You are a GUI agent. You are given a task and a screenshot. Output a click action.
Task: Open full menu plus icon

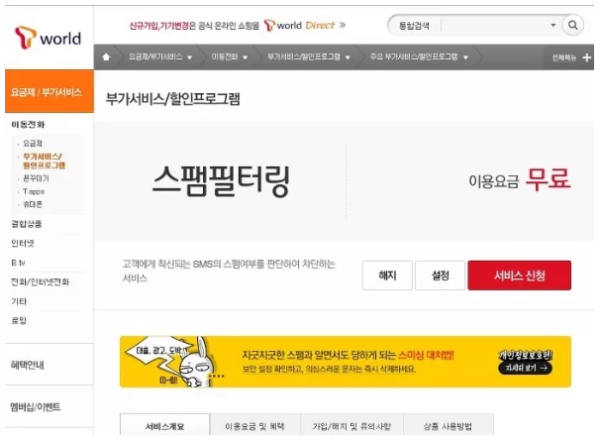point(587,57)
